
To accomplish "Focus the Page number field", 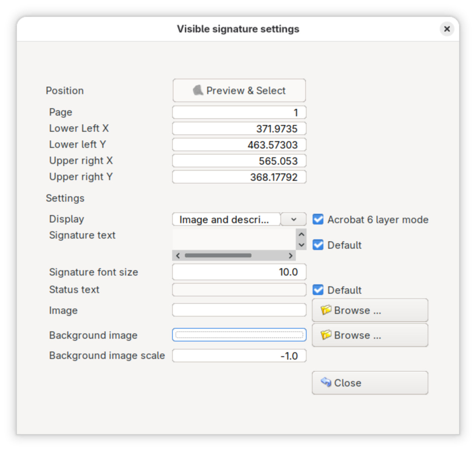I will [x=239, y=112].
